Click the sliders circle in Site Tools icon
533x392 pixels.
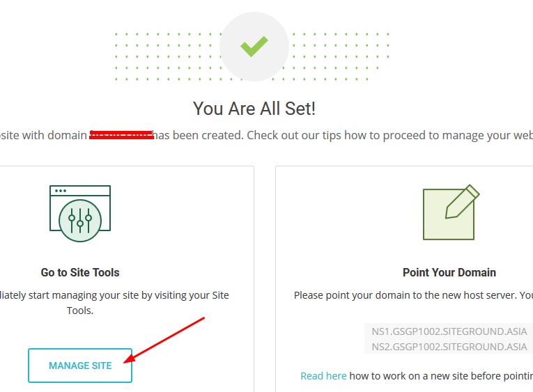[80, 220]
